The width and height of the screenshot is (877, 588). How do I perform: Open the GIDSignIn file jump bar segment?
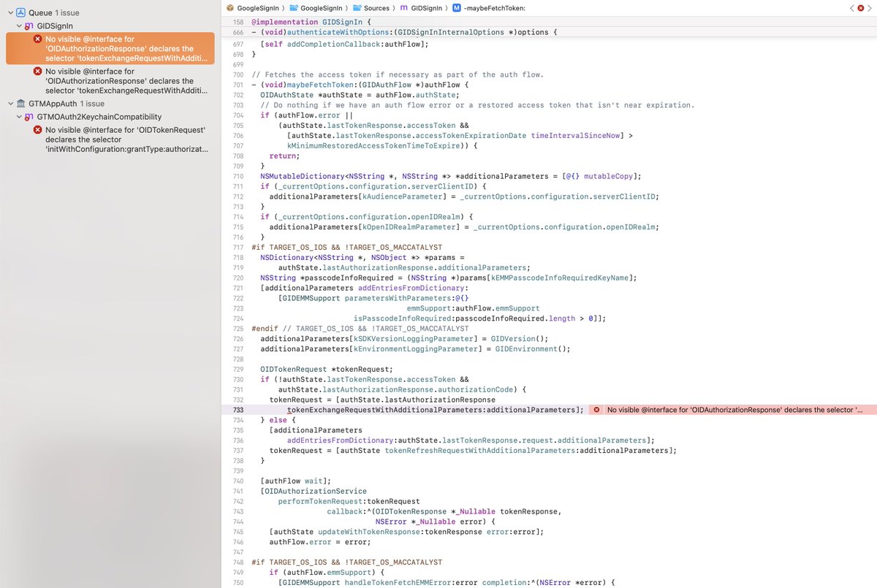click(420, 7)
